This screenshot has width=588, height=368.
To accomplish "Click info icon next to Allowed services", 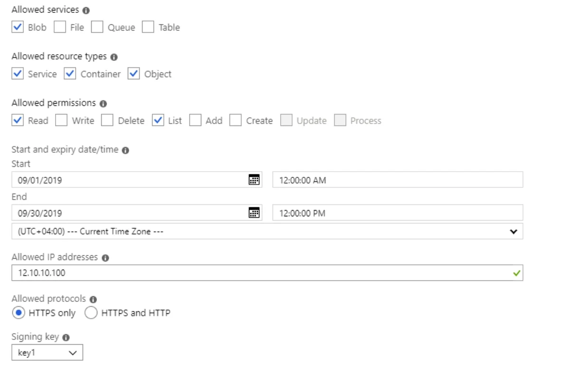I will pos(86,10).
